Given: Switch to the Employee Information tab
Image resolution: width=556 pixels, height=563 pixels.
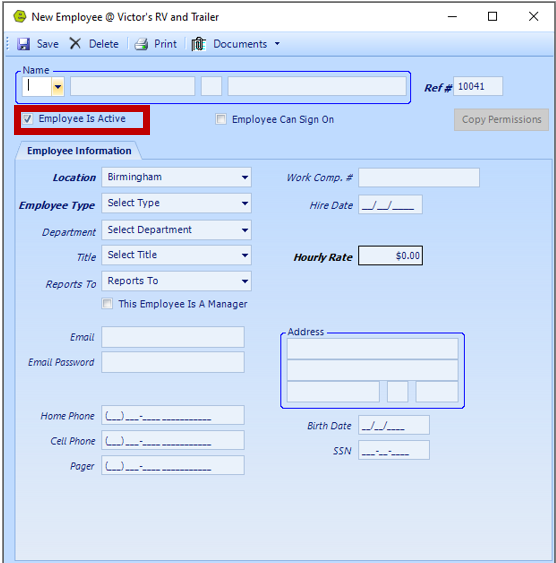Looking at the screenshot, I should point(79,151).
